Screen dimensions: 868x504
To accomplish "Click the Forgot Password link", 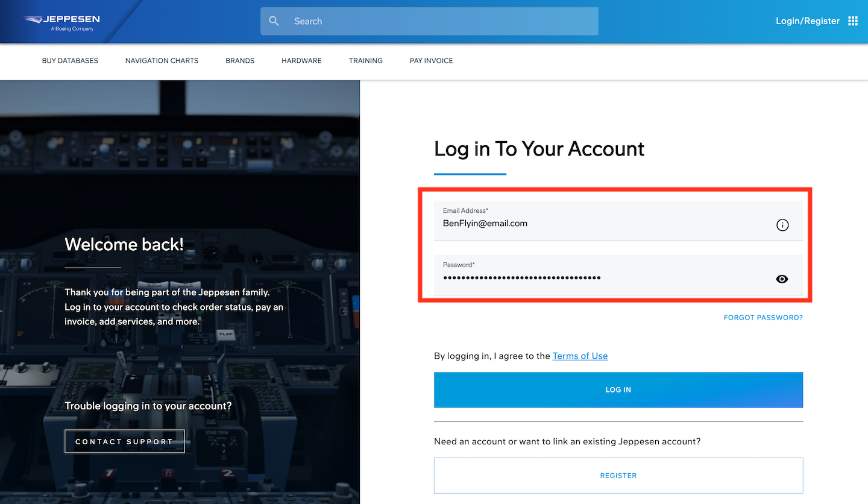I will (x=763, y=318).
